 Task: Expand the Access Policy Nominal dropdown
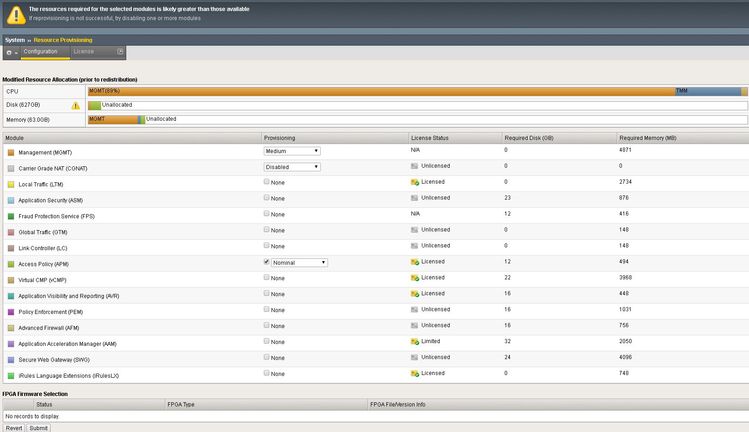[299, 263]
